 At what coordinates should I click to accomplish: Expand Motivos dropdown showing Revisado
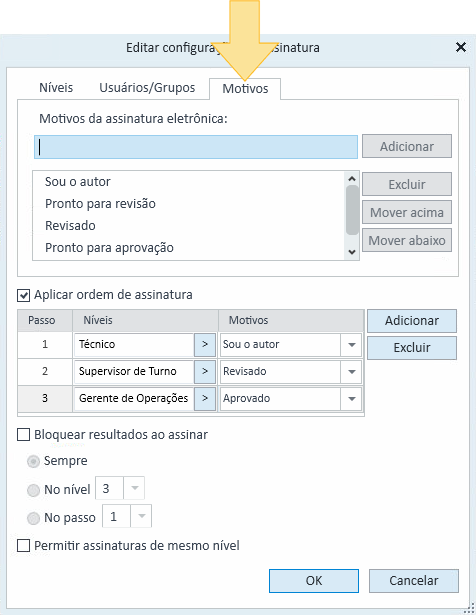click(351, 371)
